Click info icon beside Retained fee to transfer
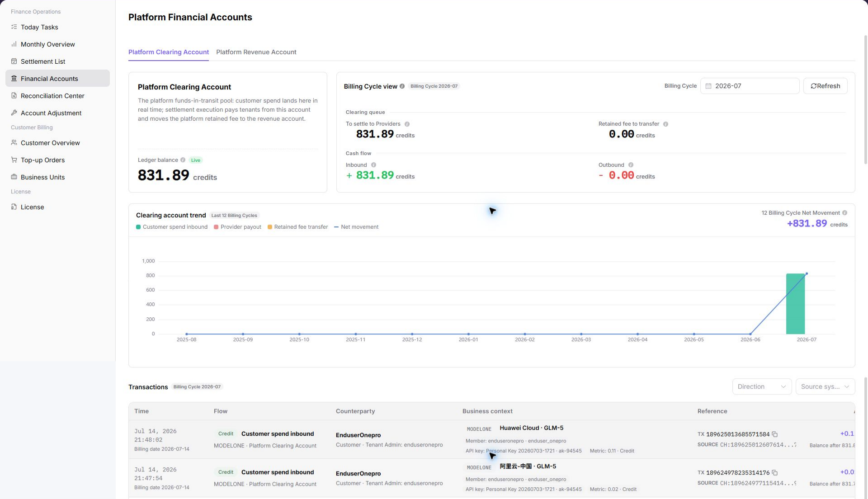Viewport: 868px width, 499px height. [x=665, y=124]
